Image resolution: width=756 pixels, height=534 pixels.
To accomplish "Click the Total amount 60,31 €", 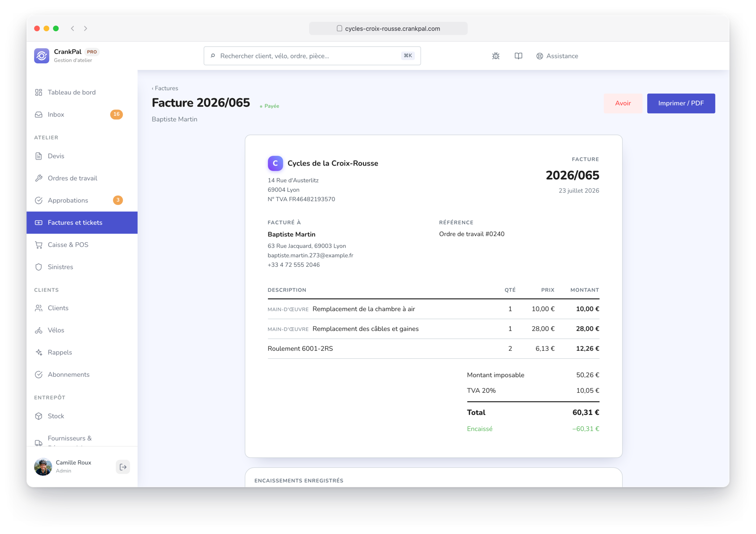I will coord(586,413).
